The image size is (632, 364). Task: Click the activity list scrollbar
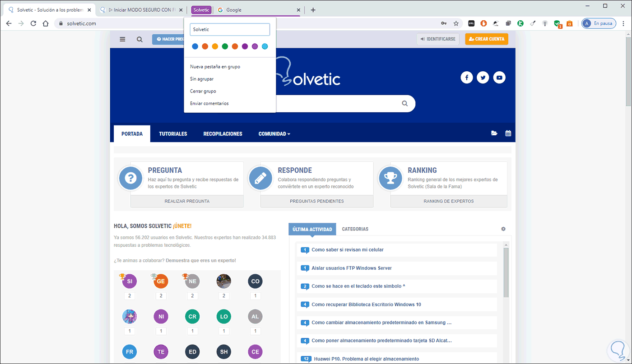(506, 272)
